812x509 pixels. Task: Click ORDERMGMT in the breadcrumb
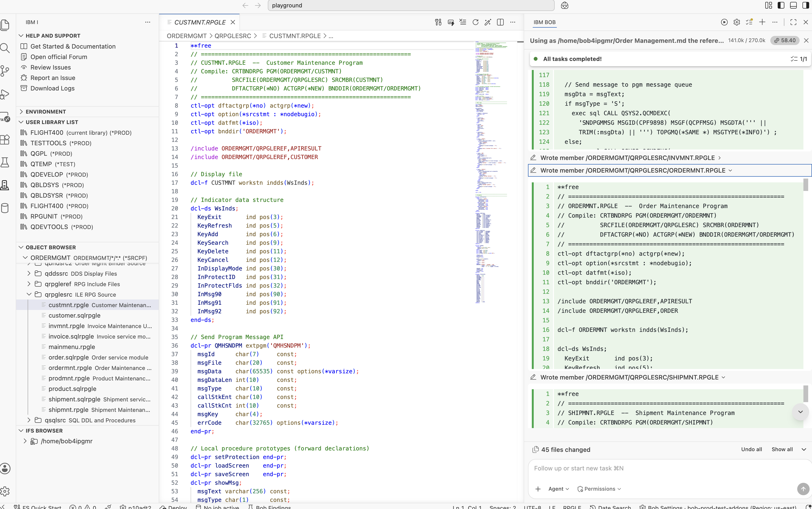tap(187, 36)
